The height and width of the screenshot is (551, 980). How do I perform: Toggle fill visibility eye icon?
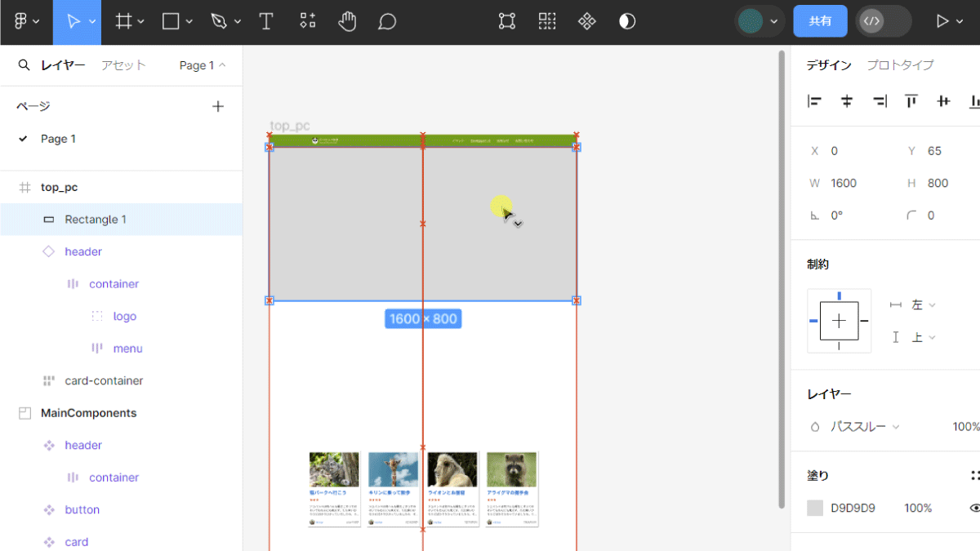(975, 508)
